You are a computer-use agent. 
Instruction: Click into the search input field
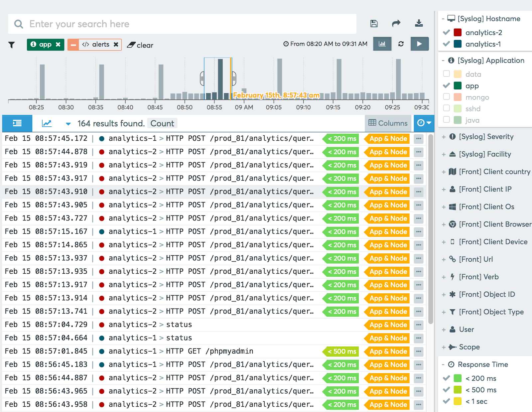point(182,24)
